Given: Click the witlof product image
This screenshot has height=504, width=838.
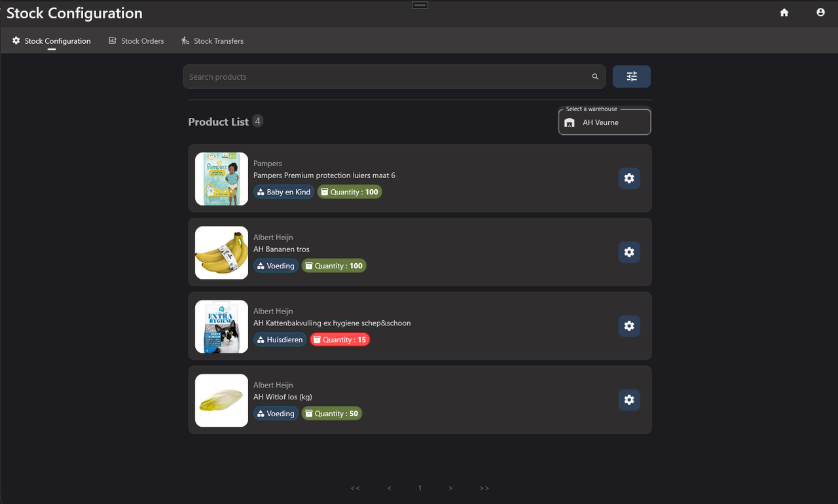Looking at the screenshot, I should pos(221,401).
